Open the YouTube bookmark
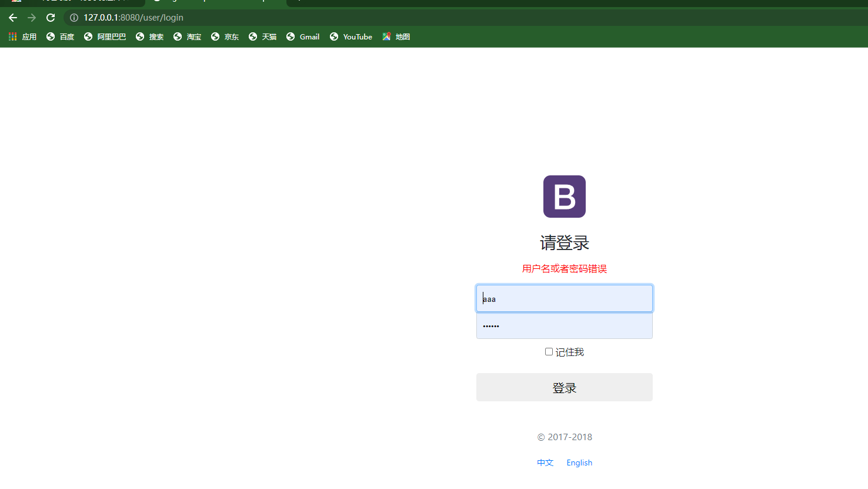The width and height of the screenshot is (868, 489). (356, 36)
